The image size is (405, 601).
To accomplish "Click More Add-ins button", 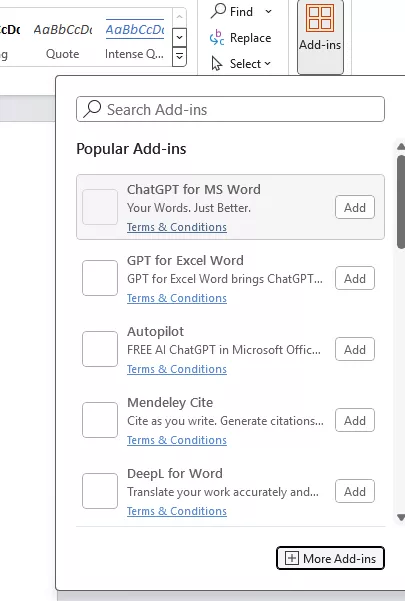I will (x=330, y=558).
